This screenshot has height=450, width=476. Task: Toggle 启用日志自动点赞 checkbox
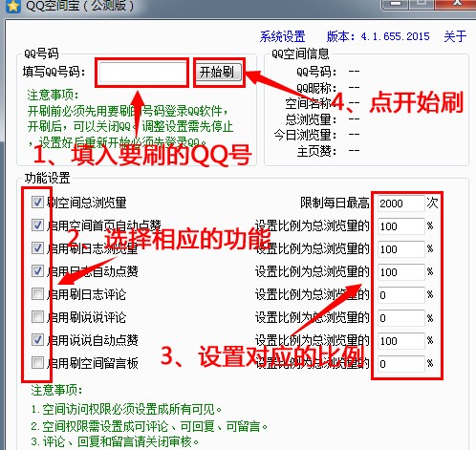click(37, 270)
